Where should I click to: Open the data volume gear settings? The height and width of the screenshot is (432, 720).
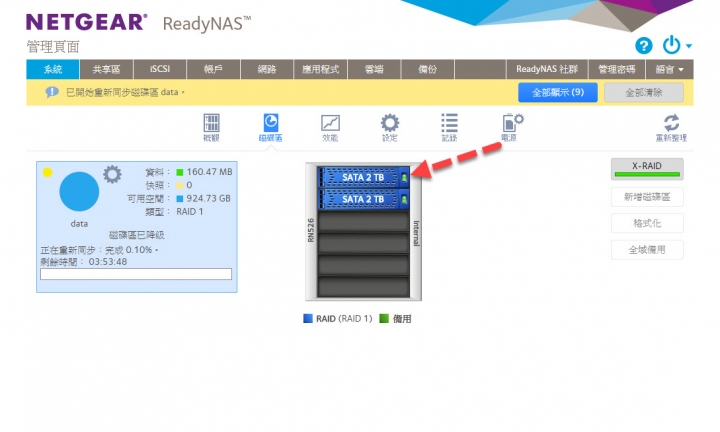[x=112, y=174]
